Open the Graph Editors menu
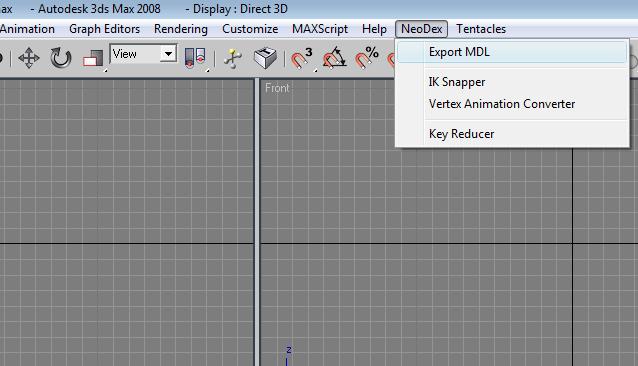 pyautogui.click(x=104, y=29)
